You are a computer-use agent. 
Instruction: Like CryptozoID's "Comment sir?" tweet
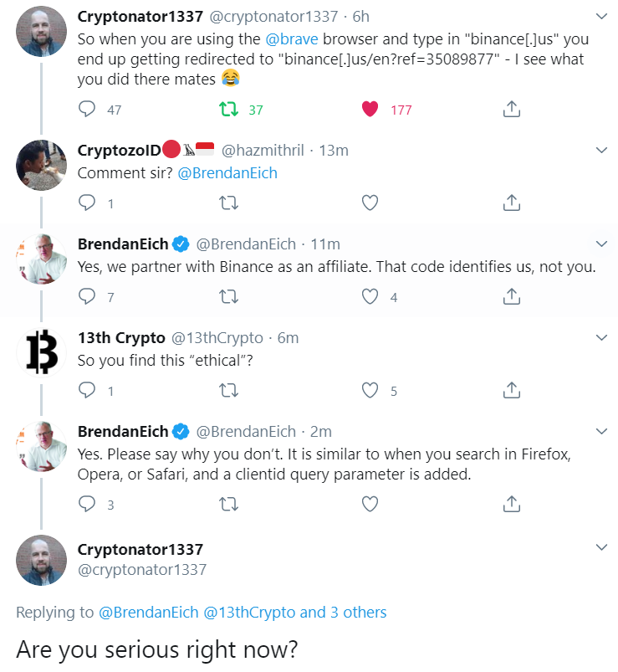[x=370, y=203]
